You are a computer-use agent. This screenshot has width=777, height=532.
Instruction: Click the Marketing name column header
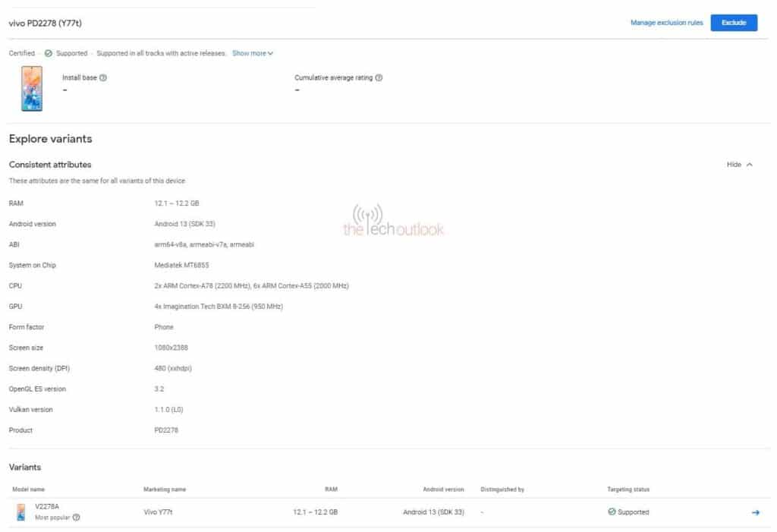(165, 490)
